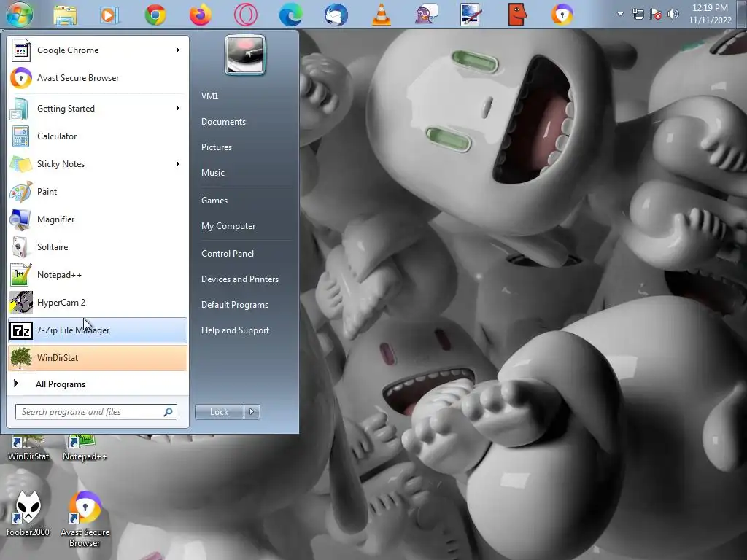Open Help and Support link
The width and height of the screenshot is (747, 560).
(x=235, y=330)
